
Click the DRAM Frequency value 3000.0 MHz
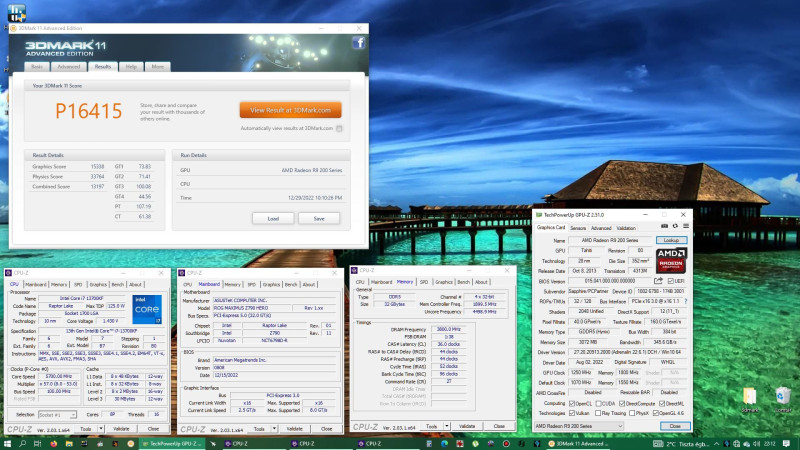[x=449, y=330]
